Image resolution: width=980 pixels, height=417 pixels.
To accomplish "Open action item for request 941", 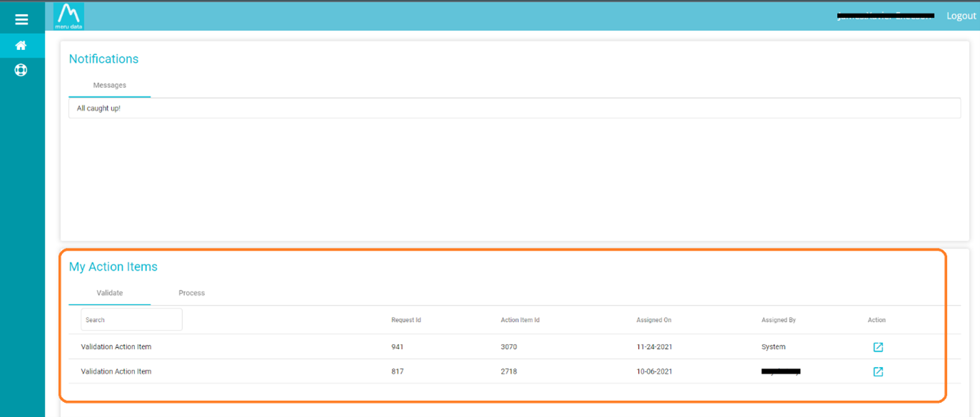I will point(878,347).
